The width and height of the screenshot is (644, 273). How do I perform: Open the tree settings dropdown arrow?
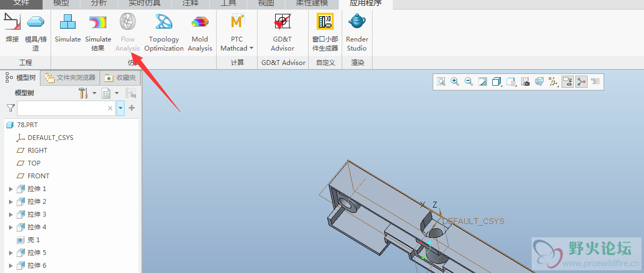[x=94, y=93]
